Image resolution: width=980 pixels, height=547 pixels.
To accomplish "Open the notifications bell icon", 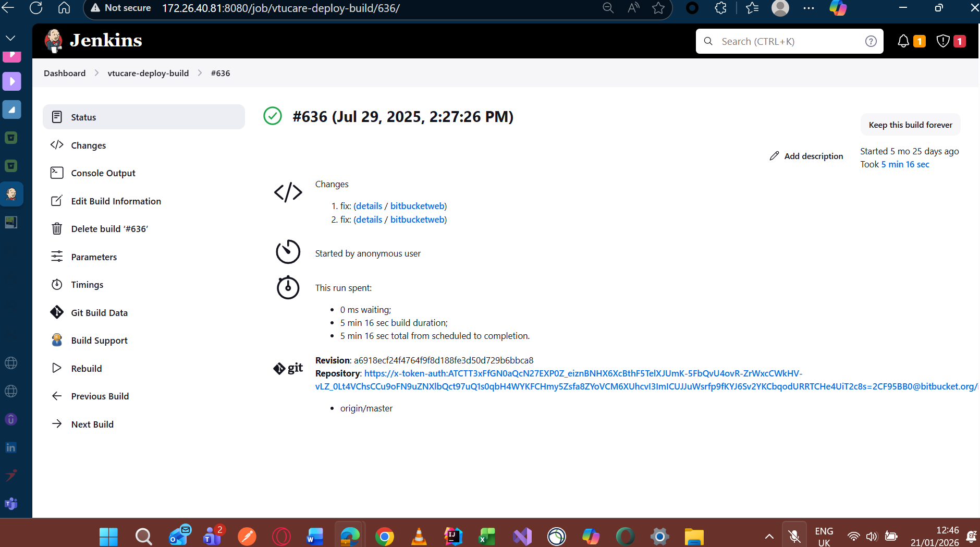I will point(903,41).
